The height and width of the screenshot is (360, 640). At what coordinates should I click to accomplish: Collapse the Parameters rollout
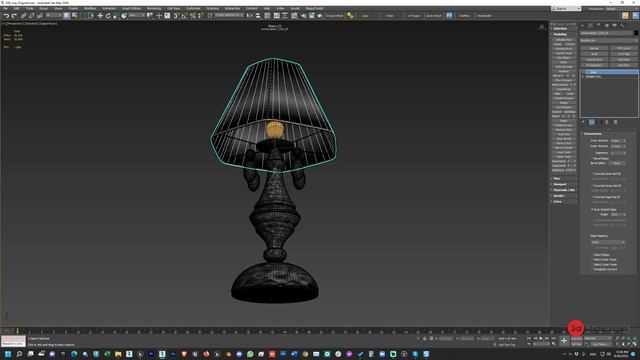[592, 133]
